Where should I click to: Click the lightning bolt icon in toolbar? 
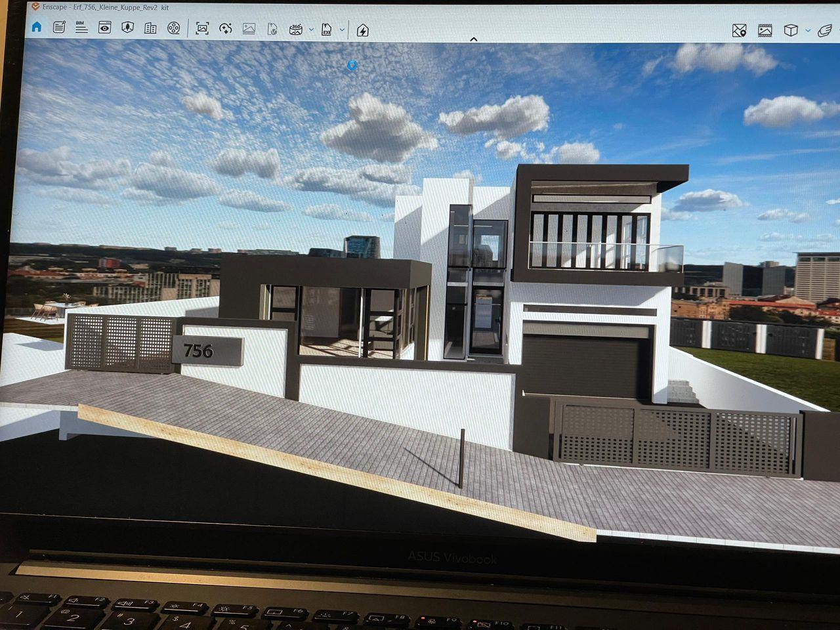362,30
